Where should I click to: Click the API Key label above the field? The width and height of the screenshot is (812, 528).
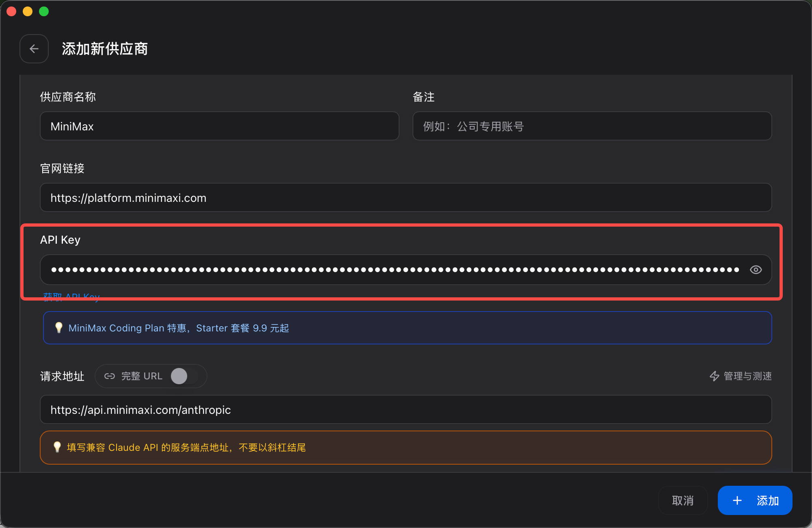click(x=60, y=240)
